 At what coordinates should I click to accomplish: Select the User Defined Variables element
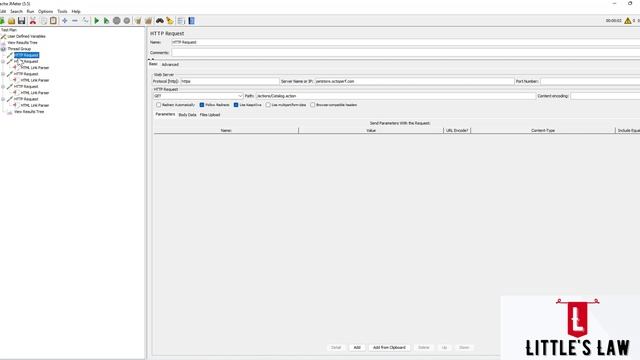[x=26, y=36]
